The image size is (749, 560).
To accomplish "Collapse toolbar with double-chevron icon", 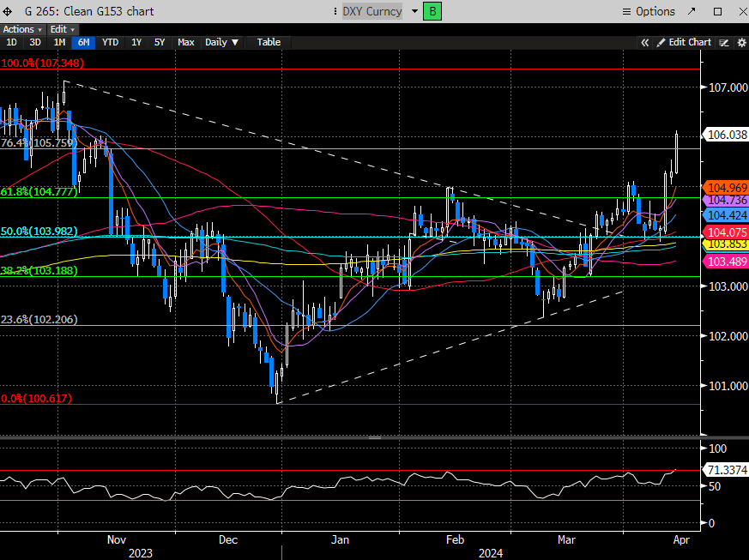I will coord(644,42).
